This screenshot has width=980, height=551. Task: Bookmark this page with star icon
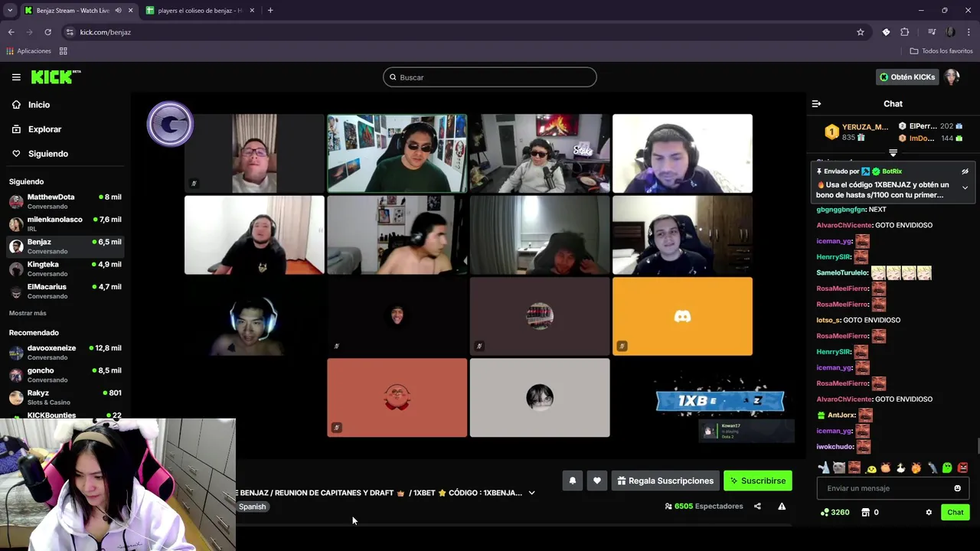click(x=861, y=32)
